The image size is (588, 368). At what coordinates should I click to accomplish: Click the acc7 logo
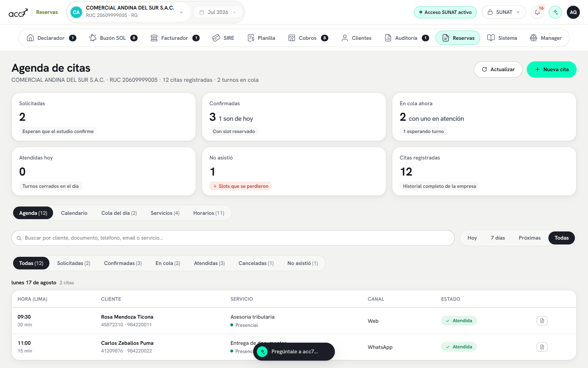pos(18,13)
